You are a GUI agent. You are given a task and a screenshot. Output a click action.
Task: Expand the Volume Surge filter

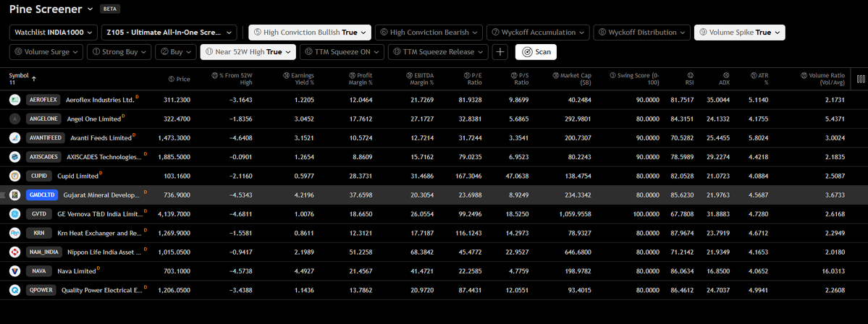46,52
